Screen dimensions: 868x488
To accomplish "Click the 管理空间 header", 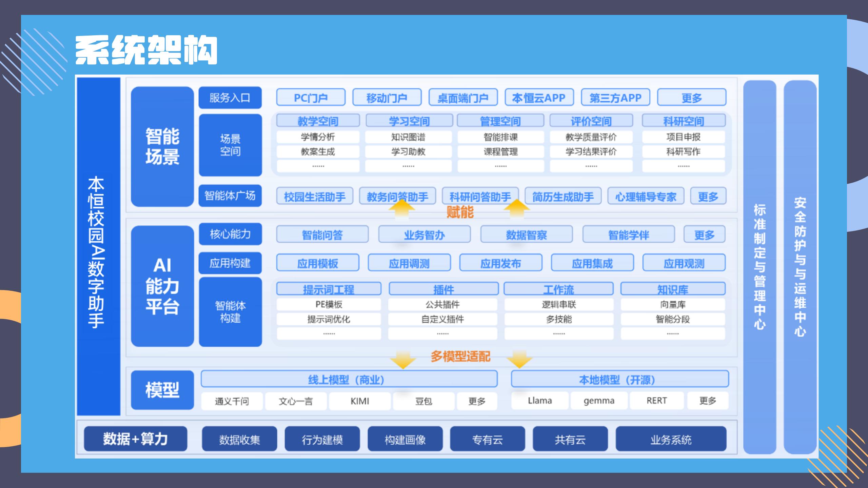I will pyautogui.click(x=500, y=121).
